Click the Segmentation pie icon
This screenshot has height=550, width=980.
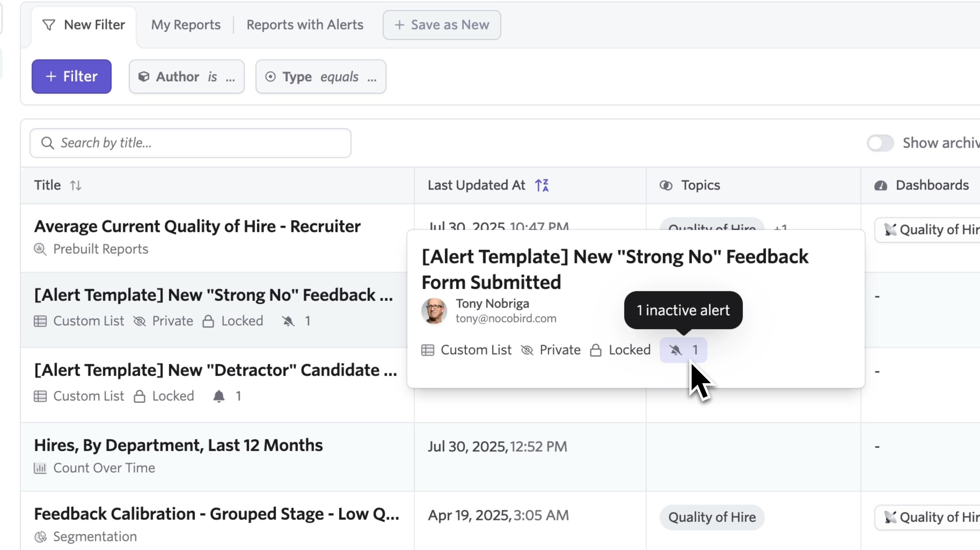[40, 537]
